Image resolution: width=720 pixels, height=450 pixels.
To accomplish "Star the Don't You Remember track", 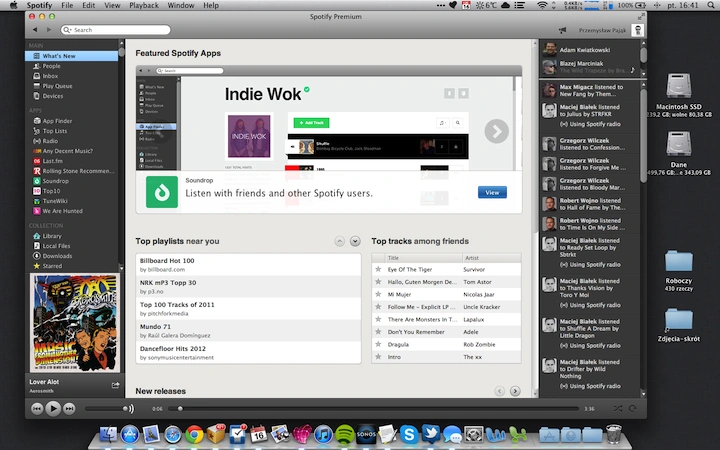I will click(x=378, y=332).
